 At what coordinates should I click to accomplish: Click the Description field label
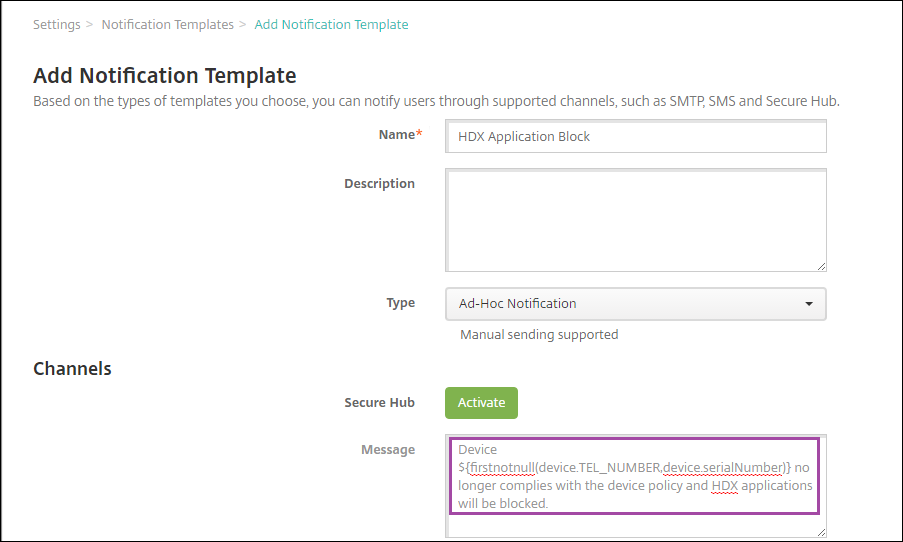coord(379,183)
